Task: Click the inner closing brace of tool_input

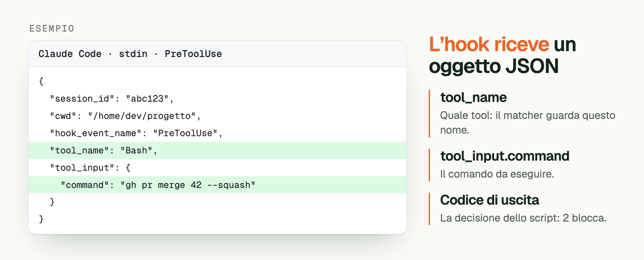Action: coord(52,202)
